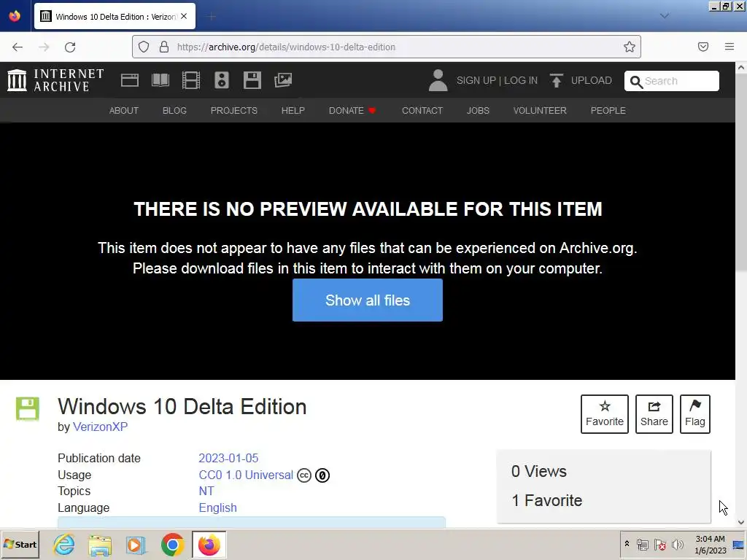This screenshot has width=747, height=560.
Task: Click the LOG IN link
Action: 521,80
